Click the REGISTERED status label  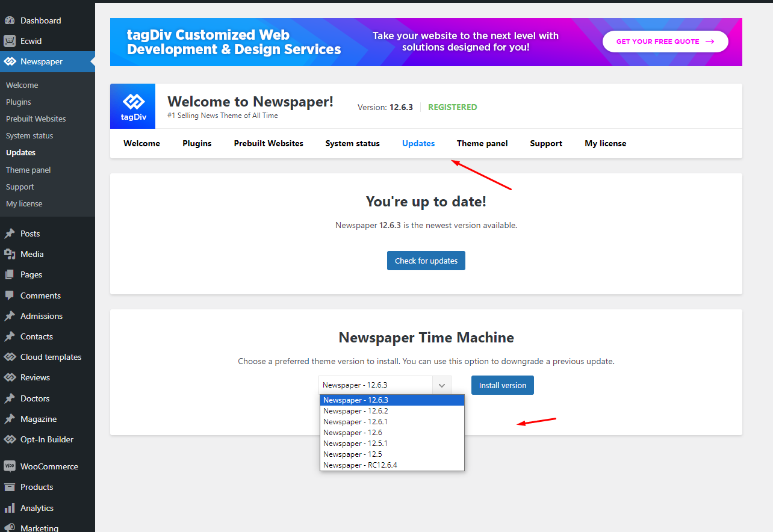pyautogui.click(x=453, y=107)
